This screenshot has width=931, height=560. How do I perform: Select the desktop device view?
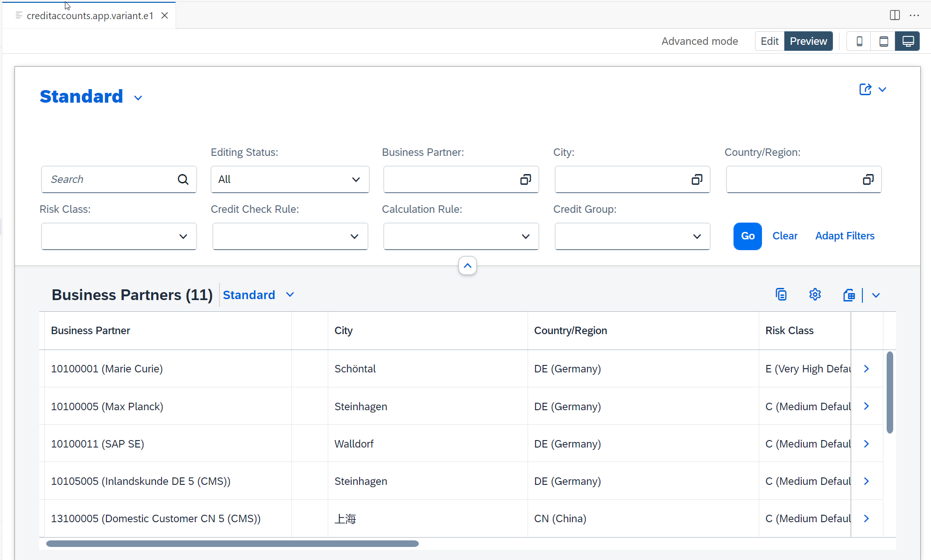908,41
